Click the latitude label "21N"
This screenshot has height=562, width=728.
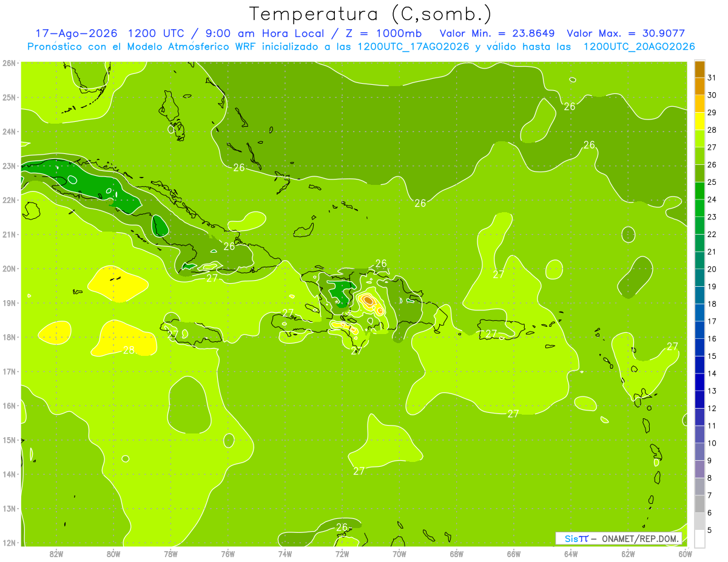9,235
